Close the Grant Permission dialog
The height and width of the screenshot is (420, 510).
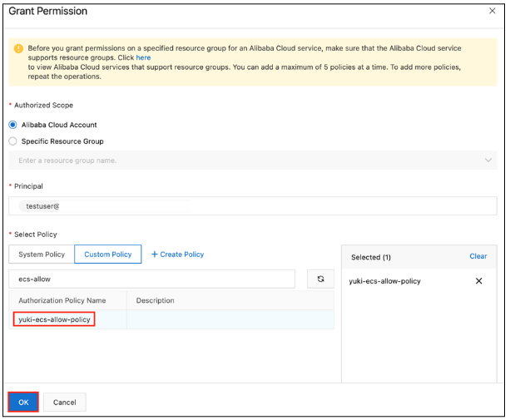[x=489, y=11]
